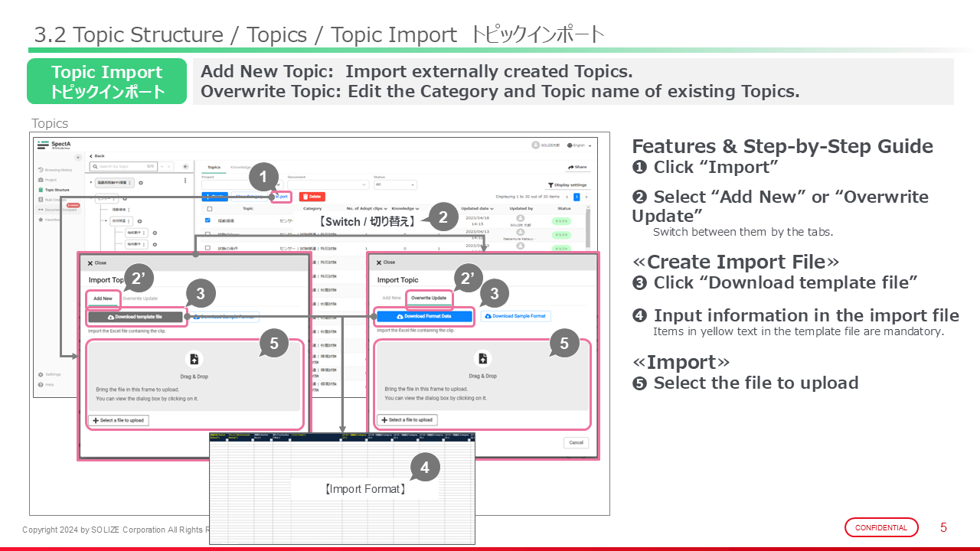Open the Status dropdown showing All
980x551 pixels.
click(x=395, y=184)
